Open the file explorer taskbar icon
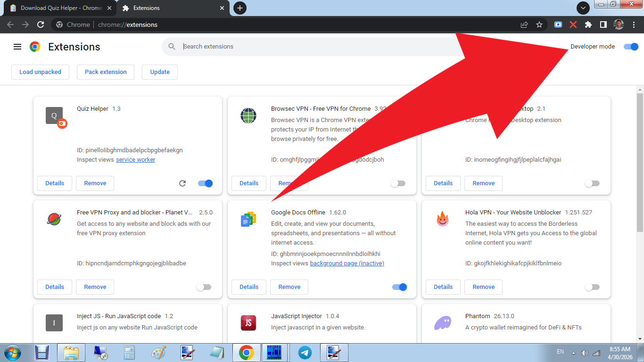The image size is (644, 362). click(x=71, y=353)
